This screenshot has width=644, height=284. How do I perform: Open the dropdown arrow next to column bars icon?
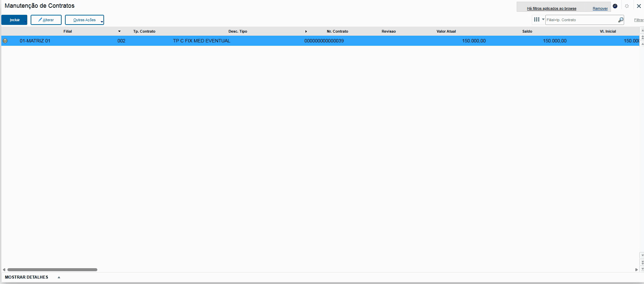pyautogui.click(x=543, y=20)
